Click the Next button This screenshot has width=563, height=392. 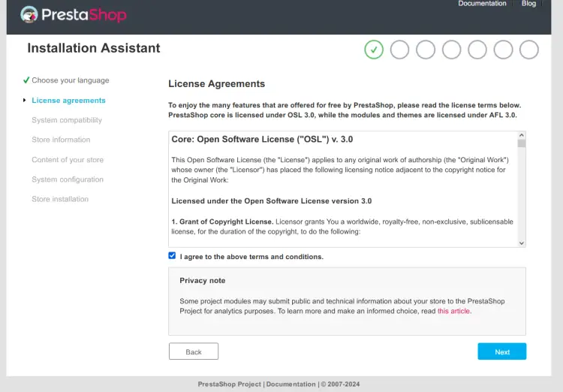[502, 351]
